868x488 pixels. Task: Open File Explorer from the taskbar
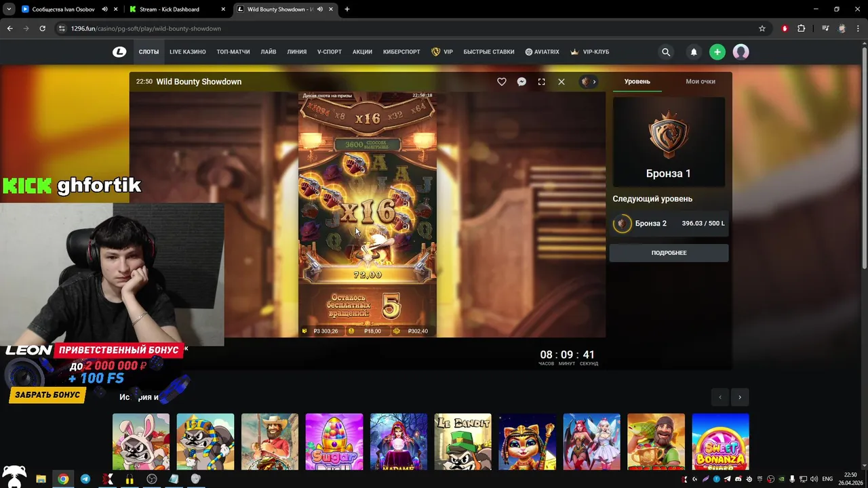41,479
